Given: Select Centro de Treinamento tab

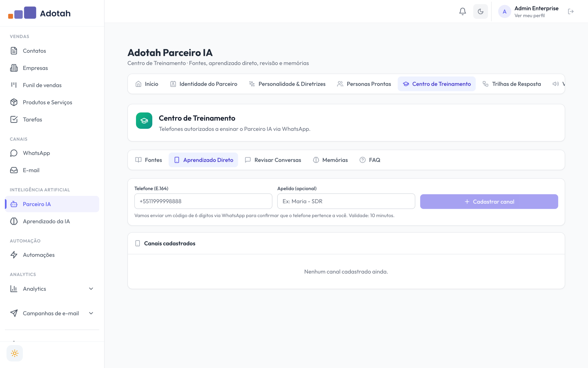Looking at the screenshot, I should point(437,84).
